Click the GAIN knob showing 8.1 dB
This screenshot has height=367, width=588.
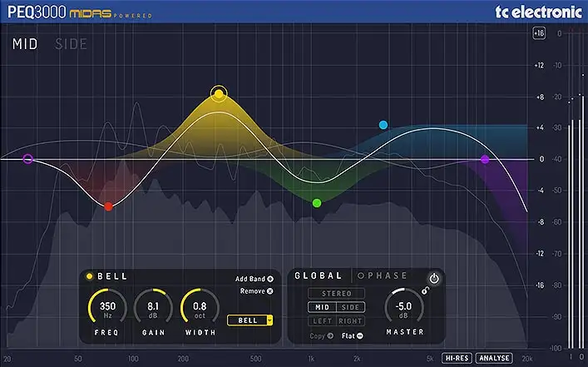153,306
